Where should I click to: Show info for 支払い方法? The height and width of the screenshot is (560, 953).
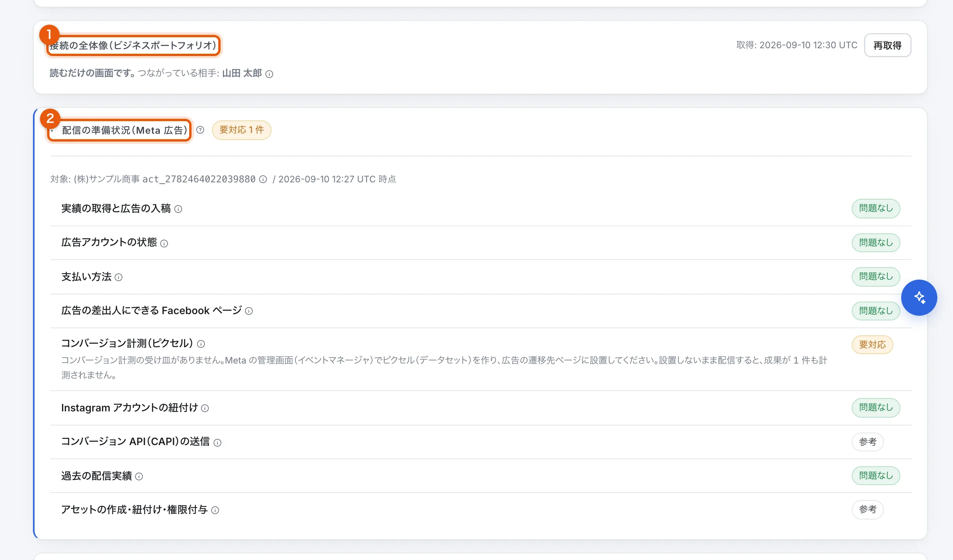pos(119,278)
